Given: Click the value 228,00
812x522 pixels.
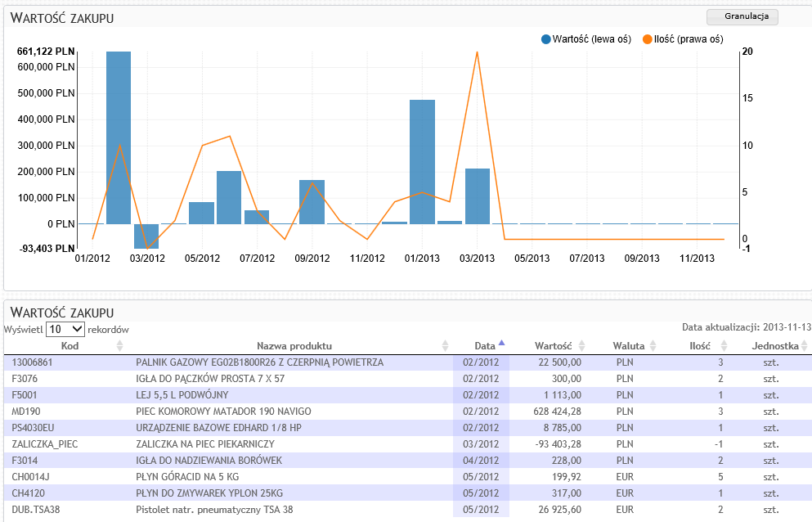Looking at the screenshot, I should point(567,461).
